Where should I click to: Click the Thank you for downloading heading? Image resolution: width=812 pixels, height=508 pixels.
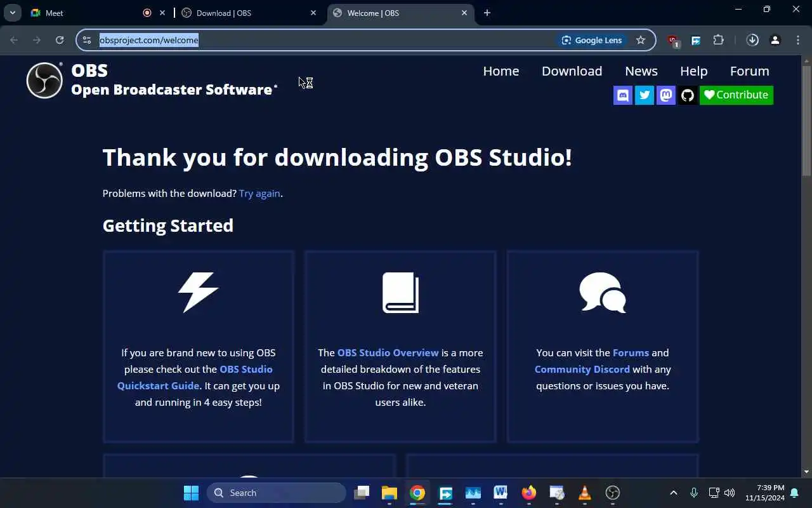pos(337,157)
